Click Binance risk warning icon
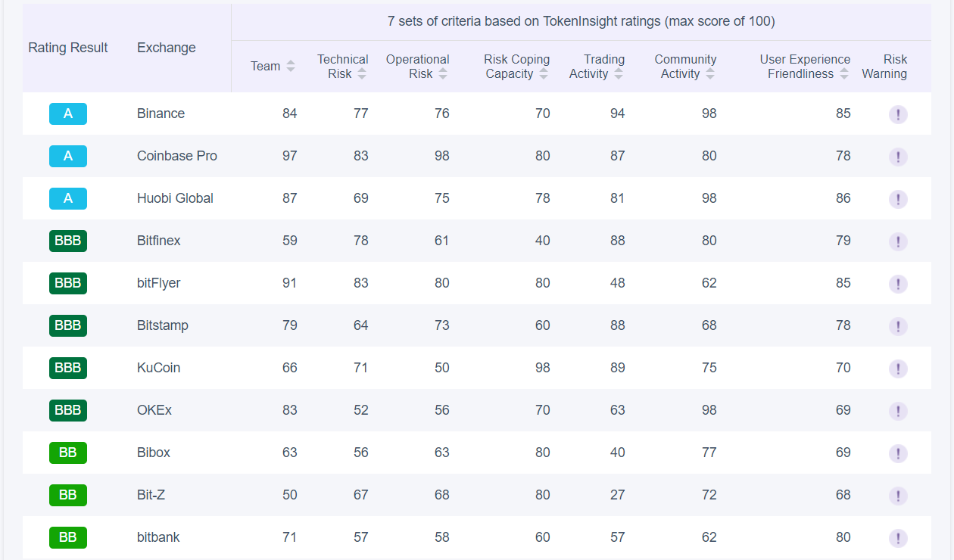Screen dimensions: 954x560 898,114
